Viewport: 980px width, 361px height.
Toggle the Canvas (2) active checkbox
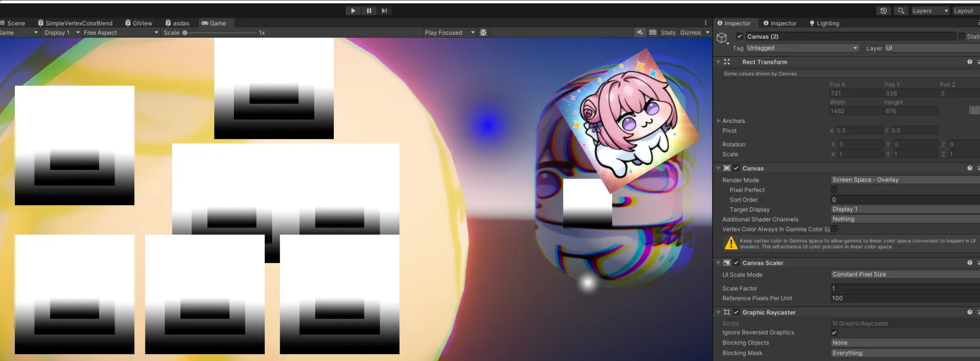739,36
